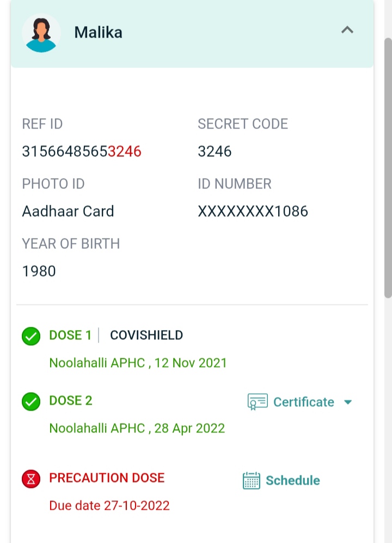Open the Certificate dropdown arrow
Viewport: 392px width, 543px height.
pyautogui.click(x=348, y=402)
